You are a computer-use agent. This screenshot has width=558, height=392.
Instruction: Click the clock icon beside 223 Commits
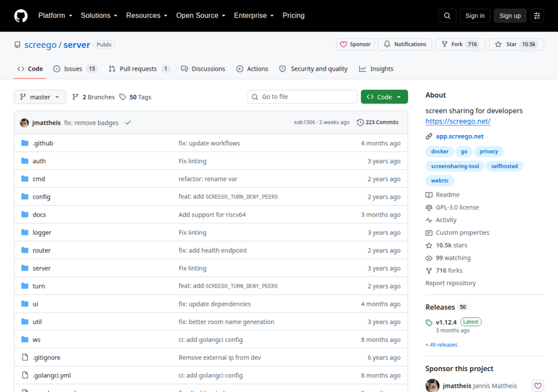(x=360, y=122)
